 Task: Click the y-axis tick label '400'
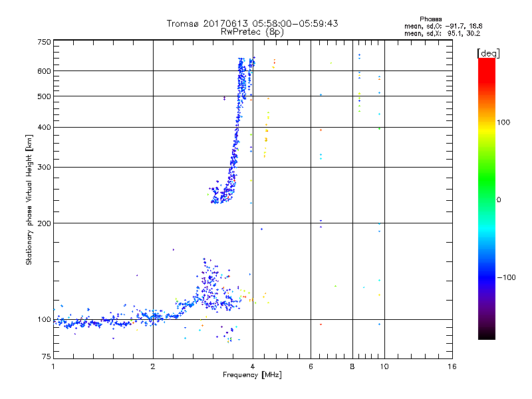click(44, 127)
